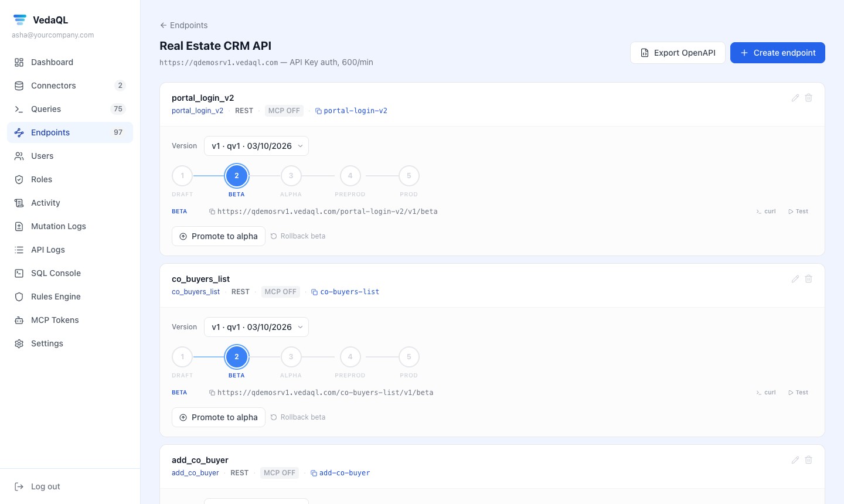Copy co-buyers-list slug

tap(345, 292)
